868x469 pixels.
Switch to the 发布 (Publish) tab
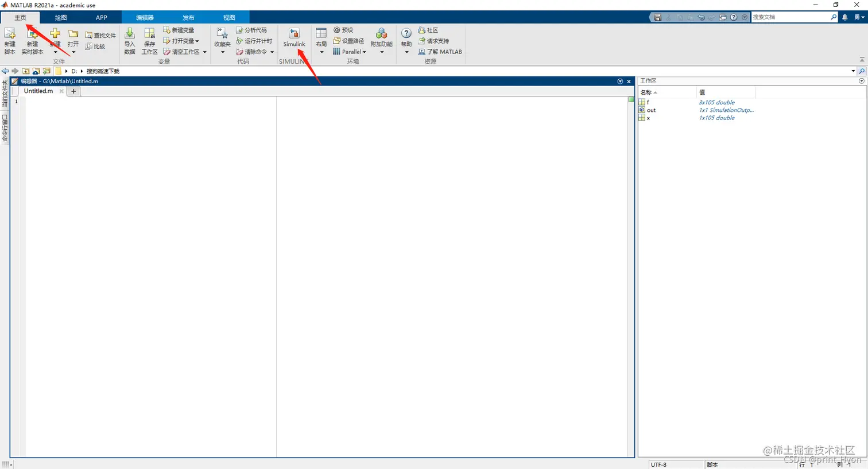click(x=188, y=17)
